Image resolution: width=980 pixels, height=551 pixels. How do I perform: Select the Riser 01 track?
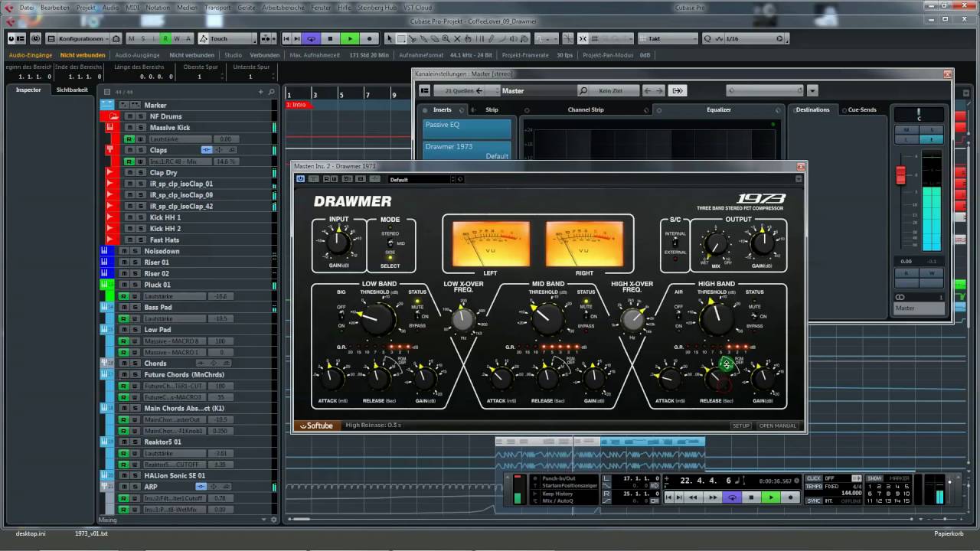pyautogui.click(x=157, y=262)
